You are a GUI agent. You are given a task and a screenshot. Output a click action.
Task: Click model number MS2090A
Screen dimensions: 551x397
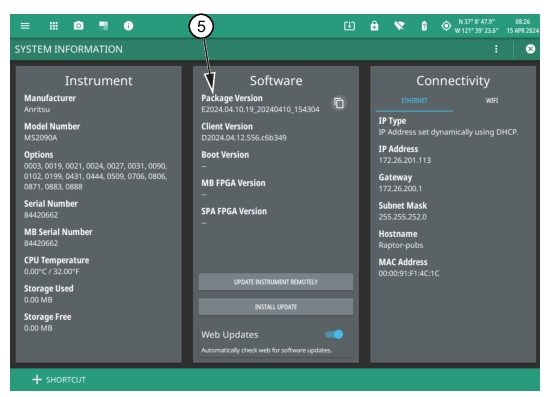[x=40, y=137]
